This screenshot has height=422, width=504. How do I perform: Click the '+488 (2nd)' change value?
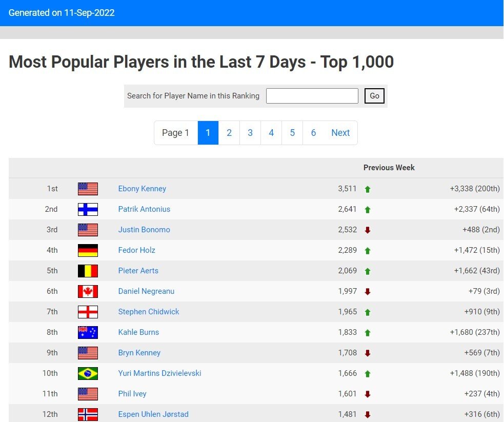481,230
